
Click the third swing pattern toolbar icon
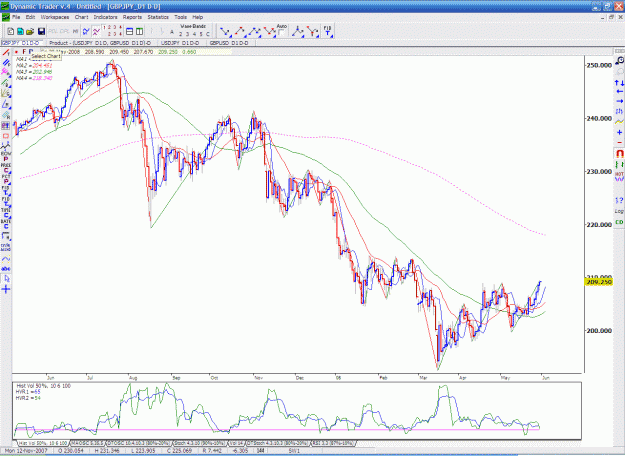coord(255,31)
